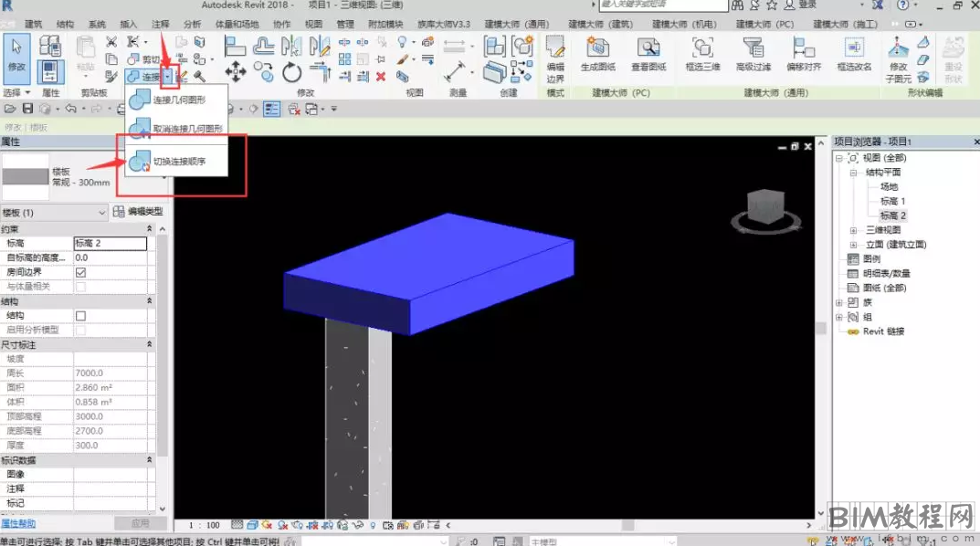The width and height of the screenshot is (980, 546).
Task: Expand the 立面 (建筑立面) tree node
Action: coord(853,245)
